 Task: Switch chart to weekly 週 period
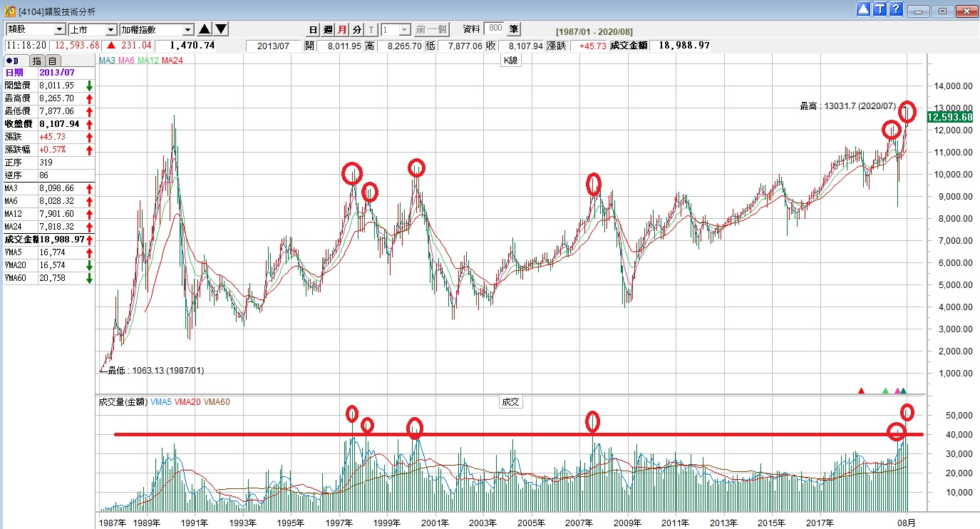328,29
